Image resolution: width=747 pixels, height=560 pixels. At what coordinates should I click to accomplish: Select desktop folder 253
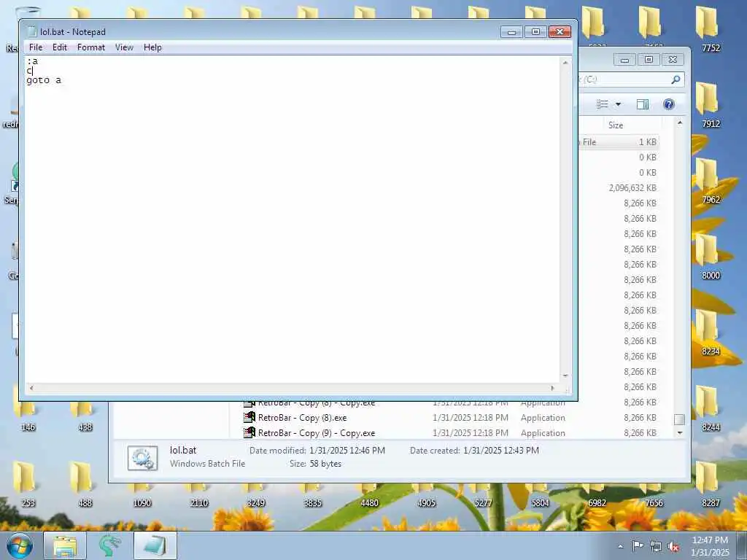[x=28, y=485]
